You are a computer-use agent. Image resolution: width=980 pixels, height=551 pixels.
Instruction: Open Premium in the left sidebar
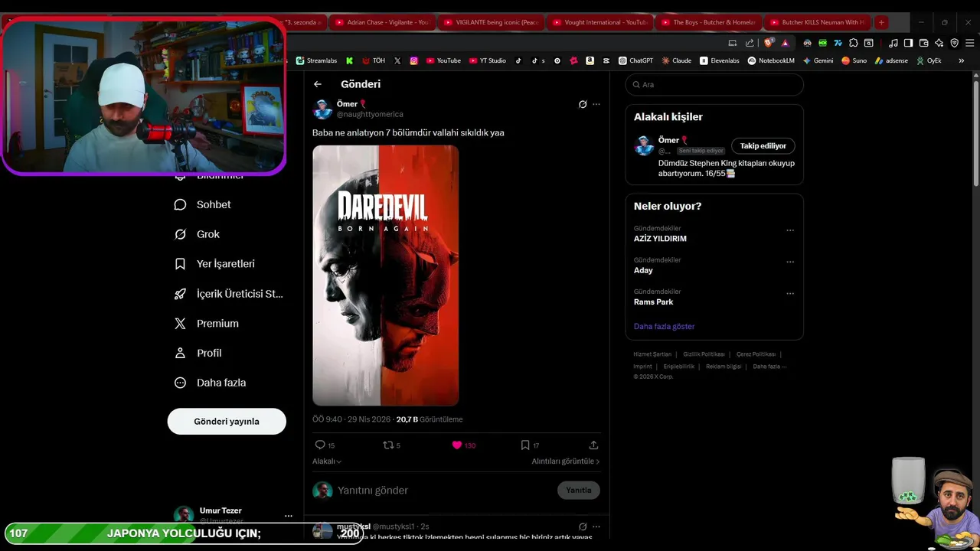click(207, 324)
